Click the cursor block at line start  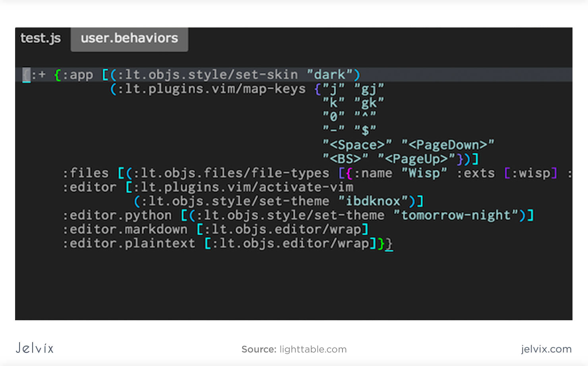point(26,74)
